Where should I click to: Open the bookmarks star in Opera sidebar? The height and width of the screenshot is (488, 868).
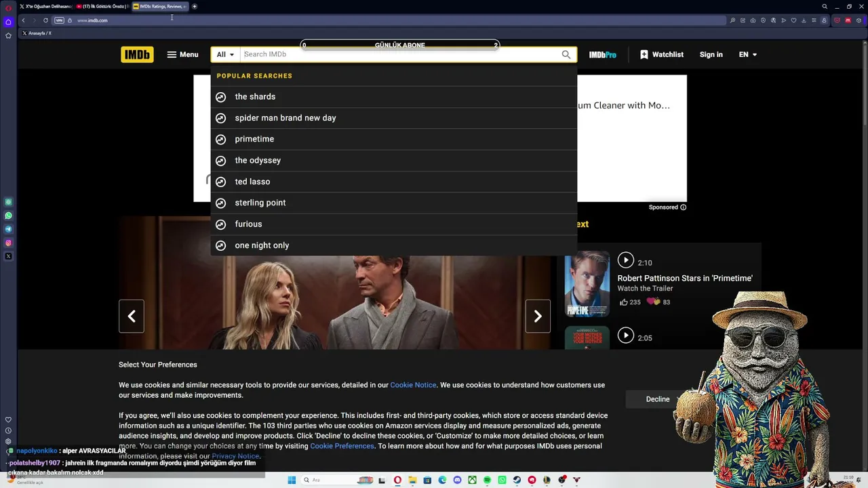(8, 35)
